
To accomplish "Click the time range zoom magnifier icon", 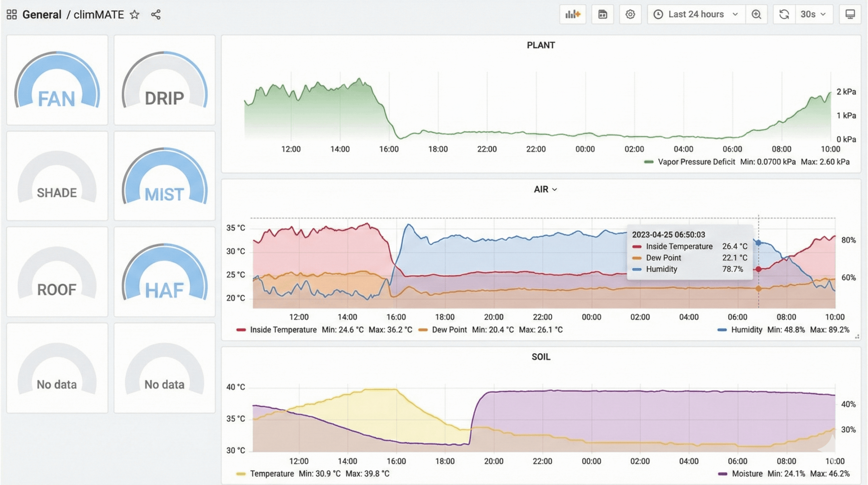I will pyautogui.click(x=757, y=14).
